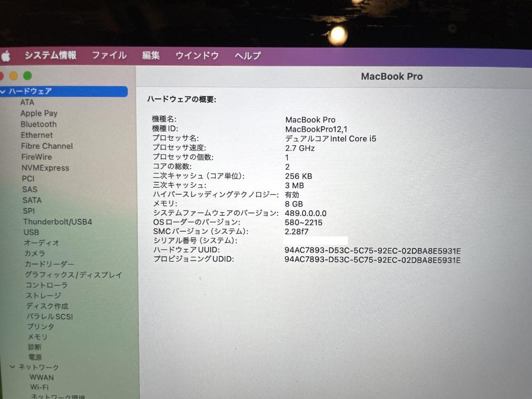532x399 pixels.
Task: Collapse the ハードウェア section
Action: point(3,92)
